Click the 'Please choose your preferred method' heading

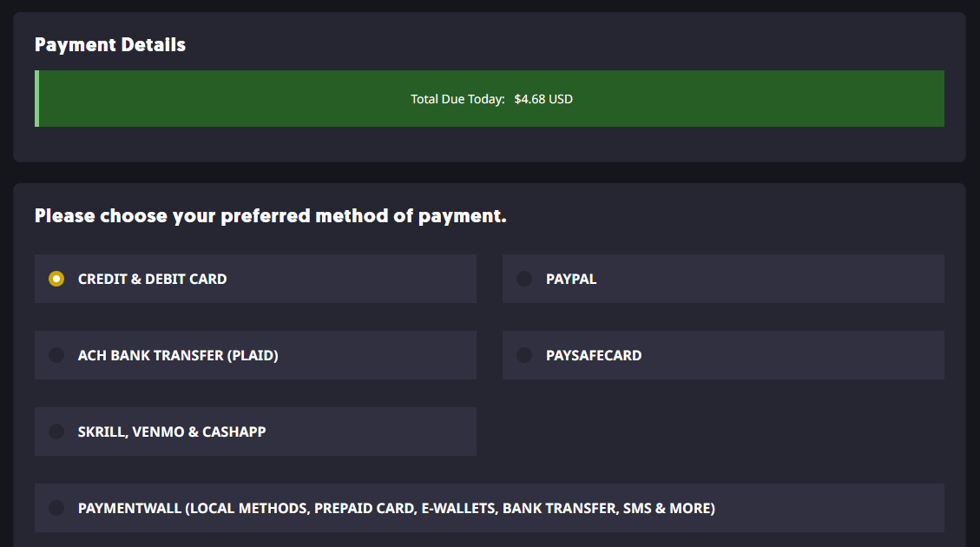pos(271,215)
